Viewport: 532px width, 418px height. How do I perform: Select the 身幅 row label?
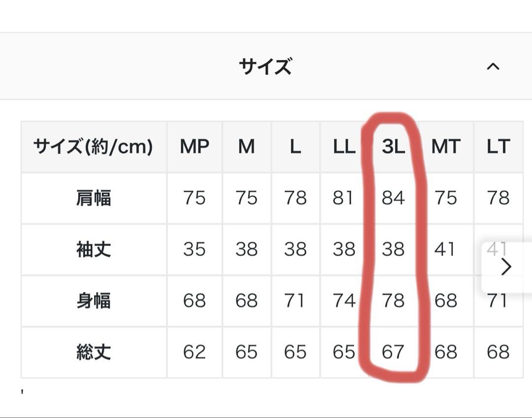(94, 301)
